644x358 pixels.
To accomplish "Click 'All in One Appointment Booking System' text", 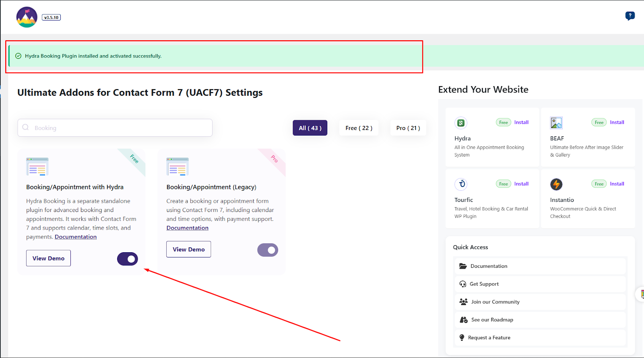I will [489, 151].
